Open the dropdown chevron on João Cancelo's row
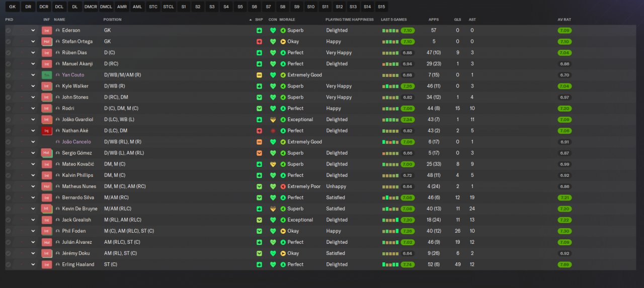 [33, 142]
